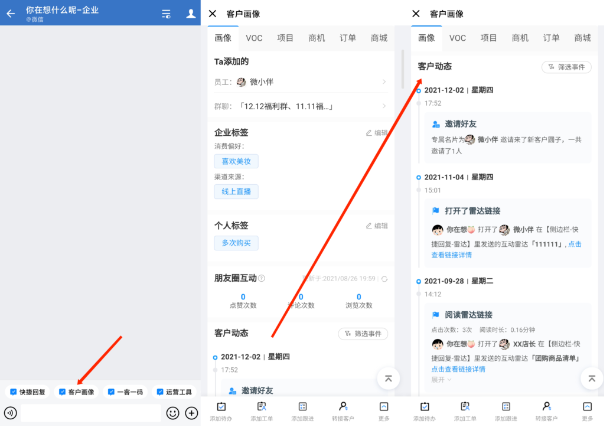604x426 pixels.
Task: Open 点击查看链接详情 link for 111111 radar
Action: (x=451, y=255)
